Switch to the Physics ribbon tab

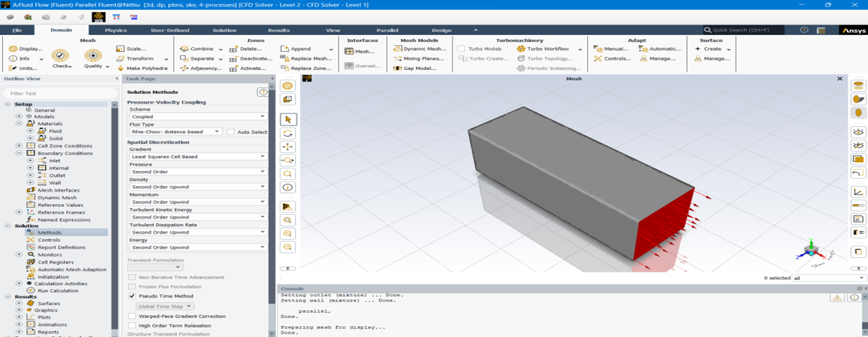[x=115, y=30]
